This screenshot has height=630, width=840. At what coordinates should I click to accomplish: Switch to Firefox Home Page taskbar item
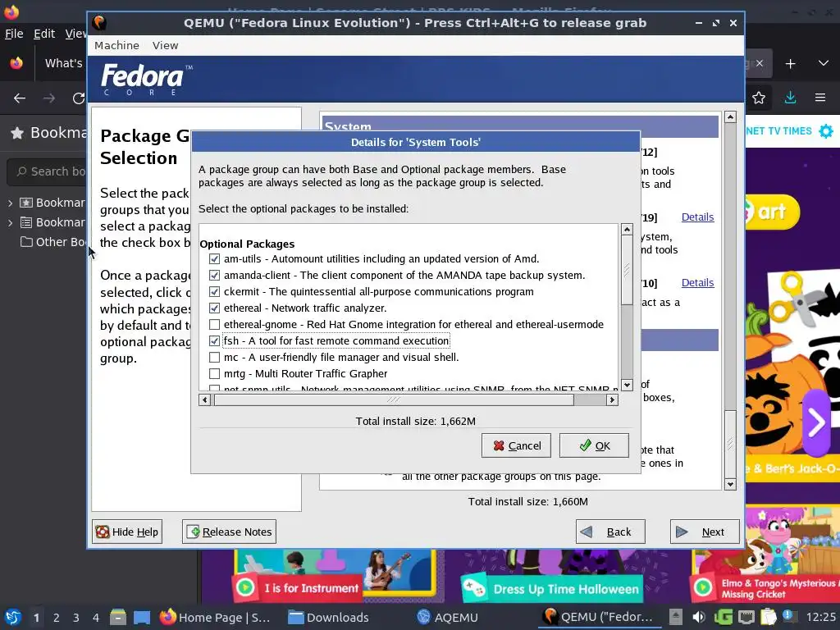[216, 617]
